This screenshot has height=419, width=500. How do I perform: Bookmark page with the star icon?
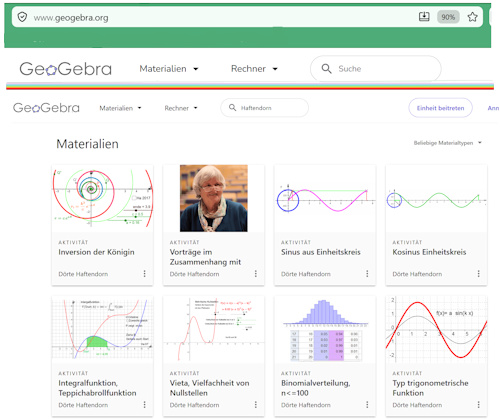point(472,17)
